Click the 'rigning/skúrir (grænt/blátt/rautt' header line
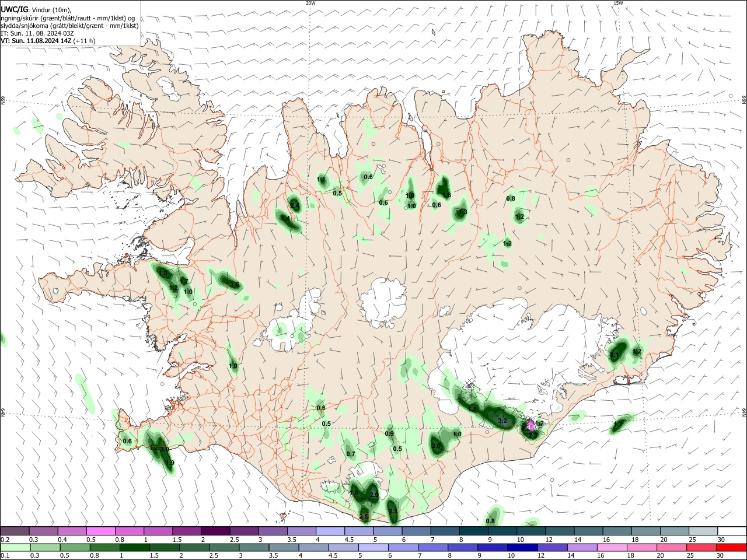 pos(68,17)
